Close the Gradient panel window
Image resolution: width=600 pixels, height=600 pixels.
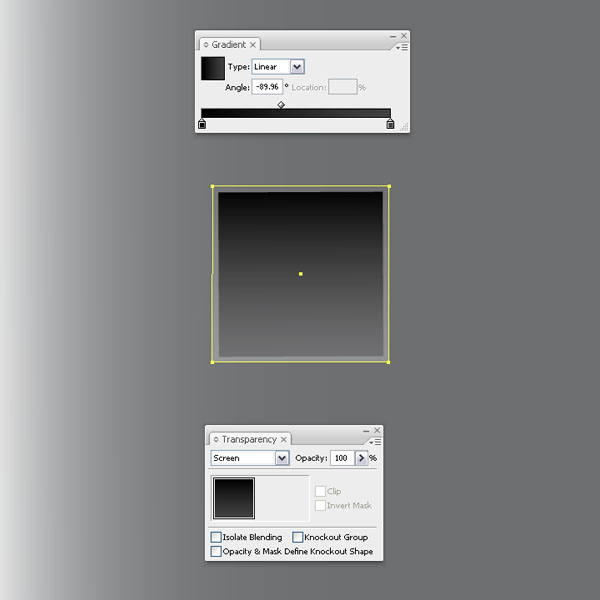coord(404,36)
